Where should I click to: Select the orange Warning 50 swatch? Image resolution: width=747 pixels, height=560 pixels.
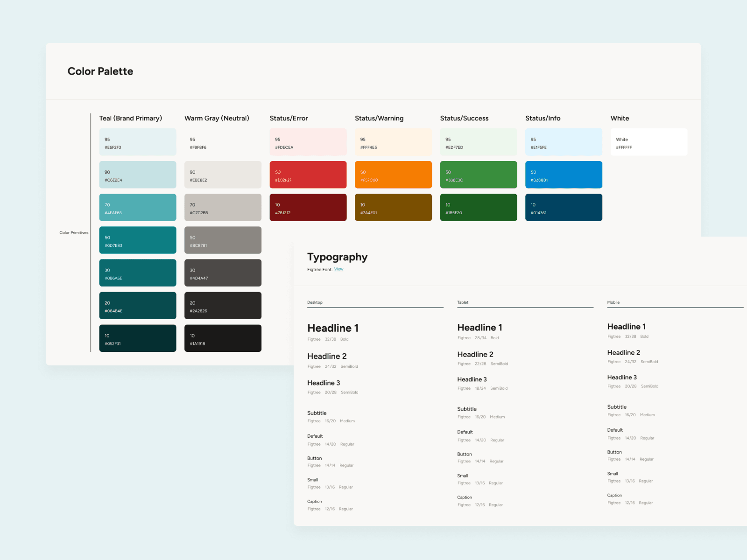pos(393,175)
